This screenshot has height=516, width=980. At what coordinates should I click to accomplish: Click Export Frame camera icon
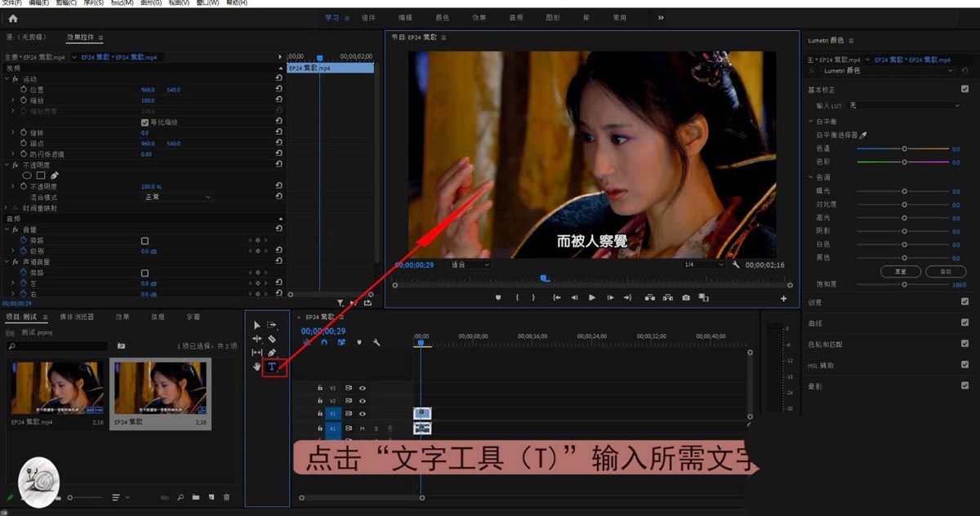click(686, 298)
